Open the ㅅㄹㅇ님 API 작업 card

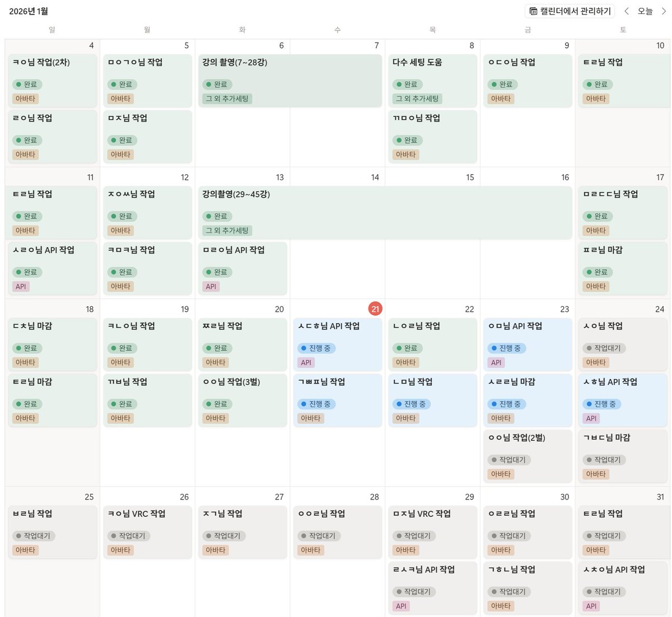pyautogui.click(x=52, y=268)
